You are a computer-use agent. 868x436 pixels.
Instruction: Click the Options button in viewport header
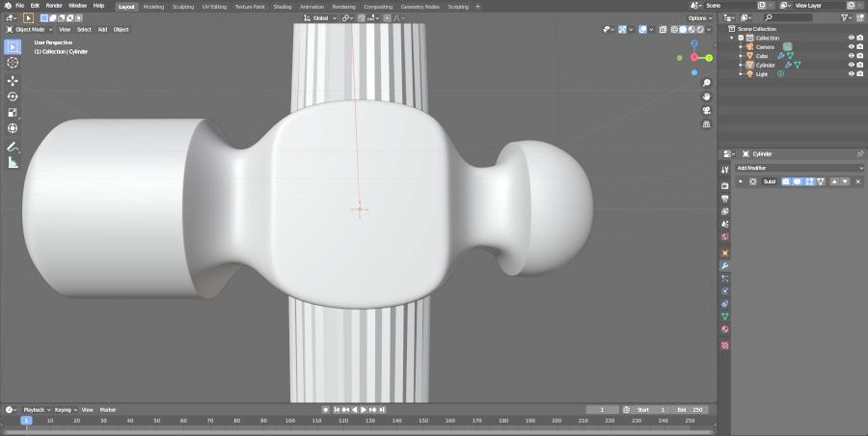point(700,17)
